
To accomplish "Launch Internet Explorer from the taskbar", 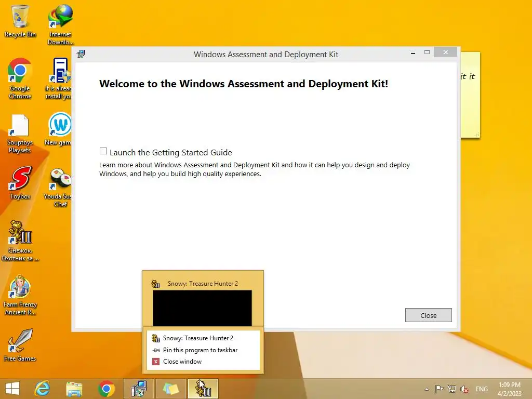I will pos(43,389).
